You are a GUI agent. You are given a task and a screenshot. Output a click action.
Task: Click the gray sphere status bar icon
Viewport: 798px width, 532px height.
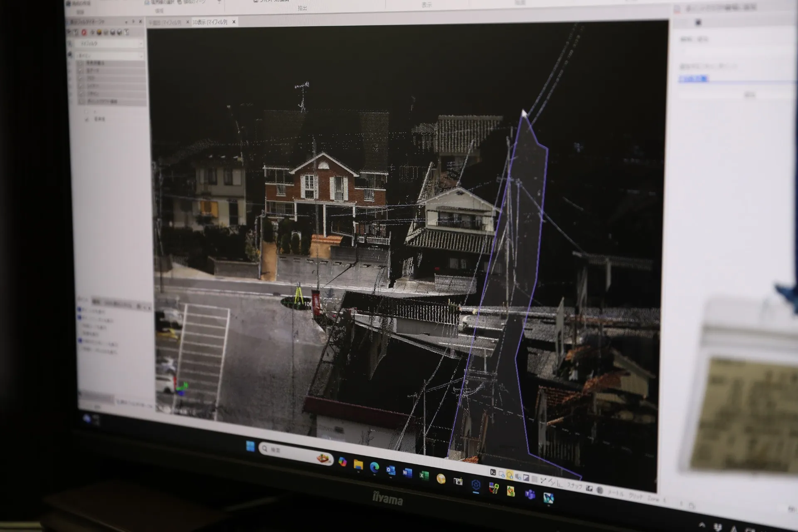click(600, 490)
